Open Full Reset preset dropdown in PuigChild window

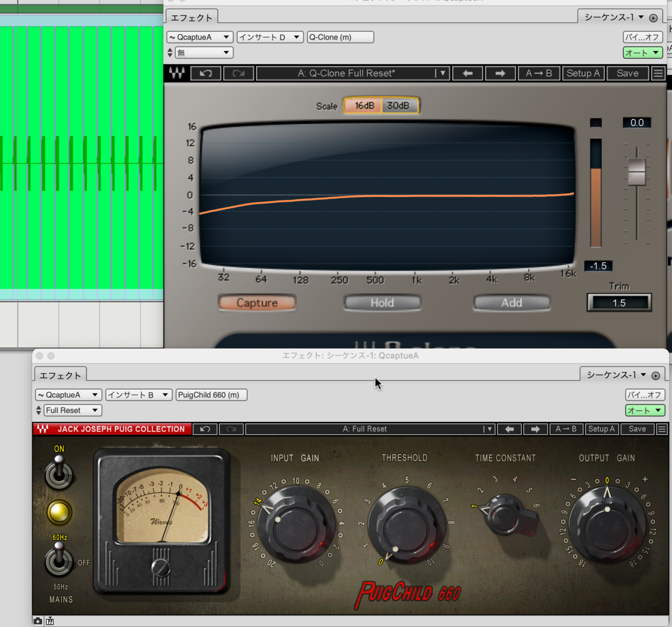(73, 411)
